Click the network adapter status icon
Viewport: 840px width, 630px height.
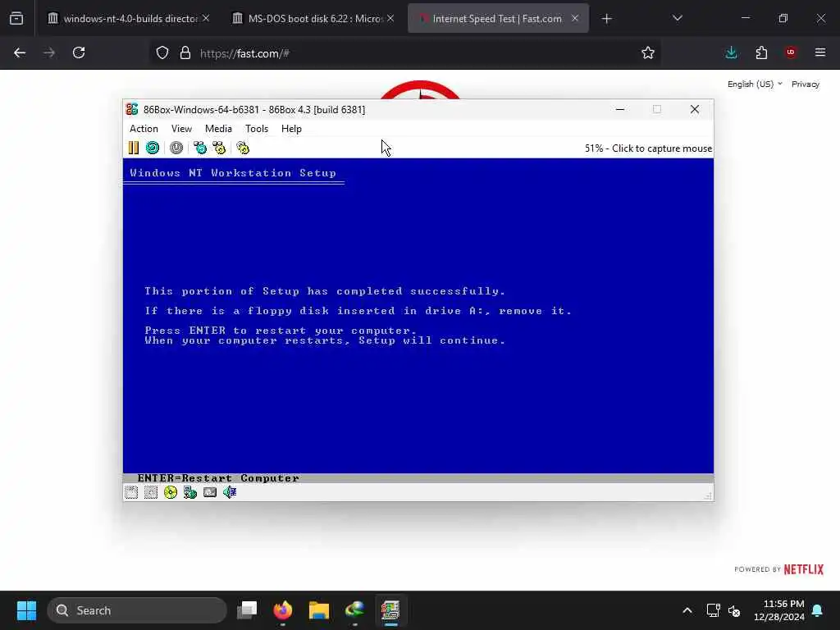[210, 492]
